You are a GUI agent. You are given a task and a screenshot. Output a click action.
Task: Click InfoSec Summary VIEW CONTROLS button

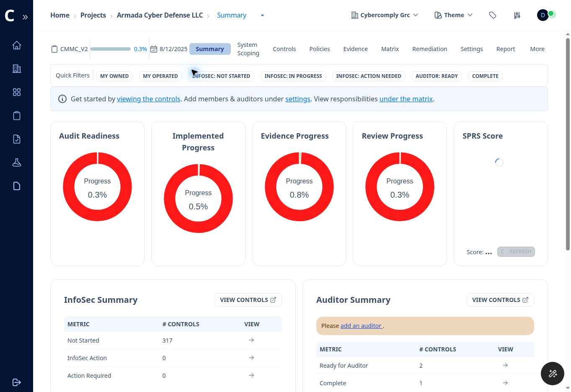click(x=248, y=300)
